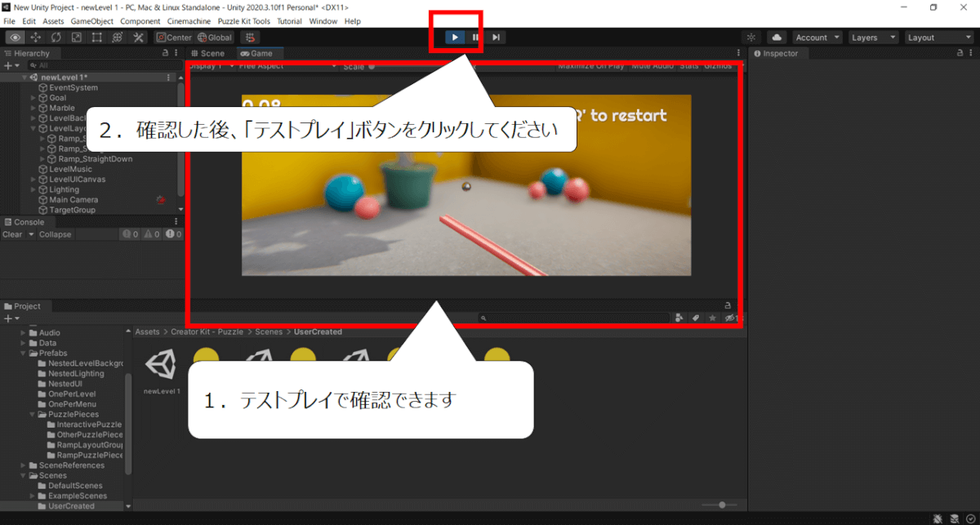
Task: Open Collaborate services icon
Action: (752, 38)
